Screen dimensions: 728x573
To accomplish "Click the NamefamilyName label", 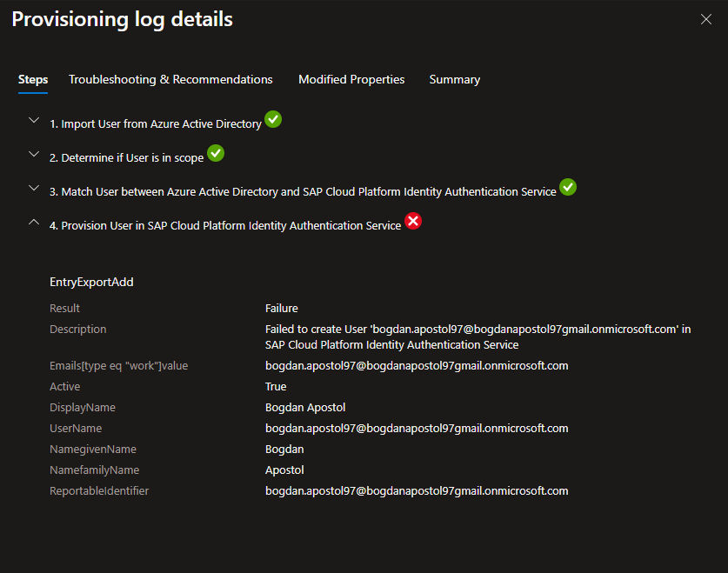I will coord(94,470).
